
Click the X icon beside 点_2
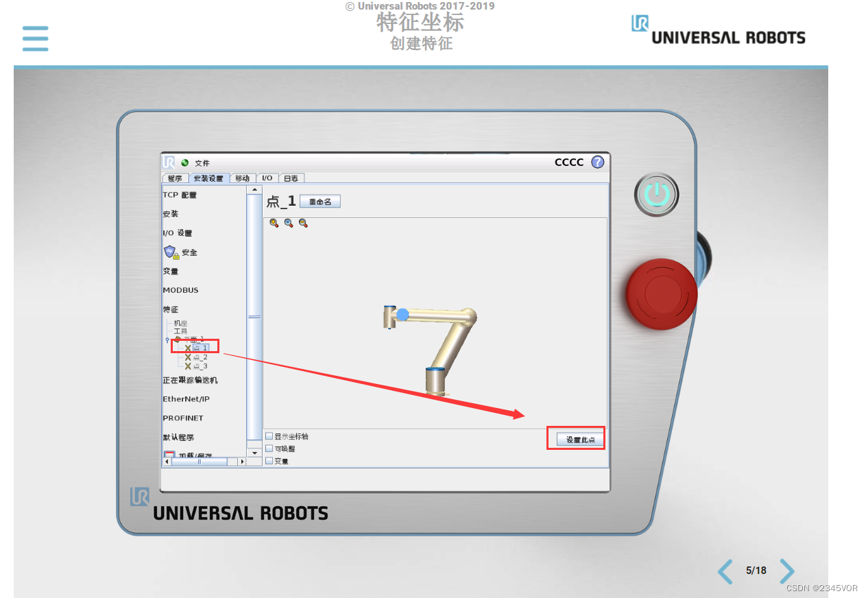point(188,357)
